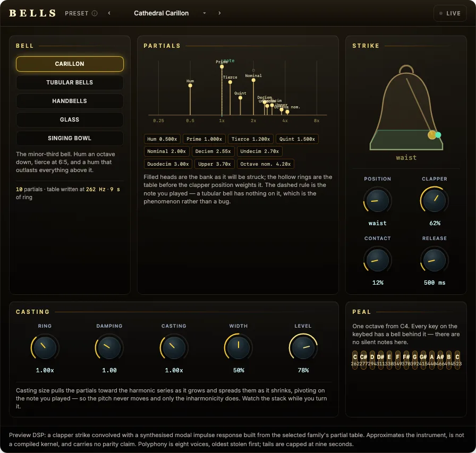Viewport: 476px width, 453px height.
Task: Select the Glass bell family
Action: [70, 119]
